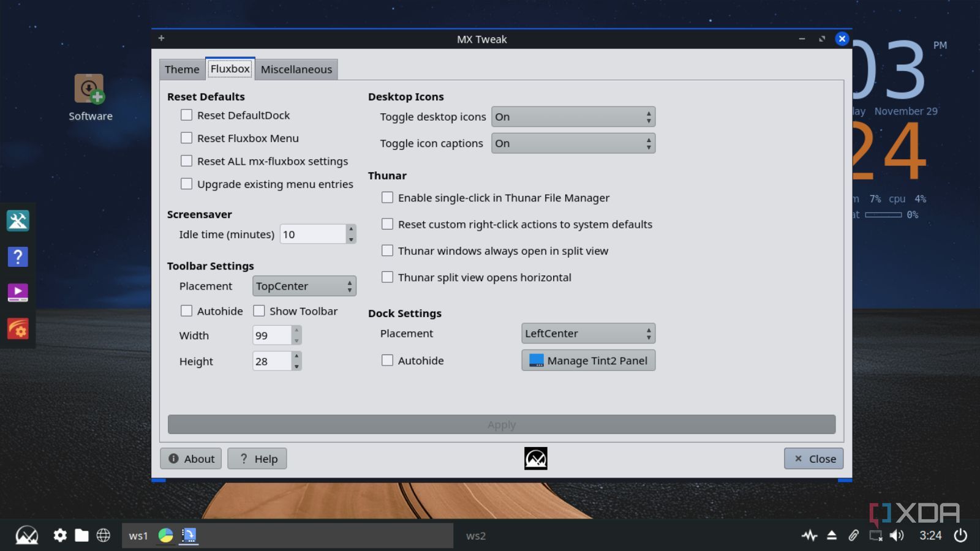Open the orange settings dock icon

18,329
